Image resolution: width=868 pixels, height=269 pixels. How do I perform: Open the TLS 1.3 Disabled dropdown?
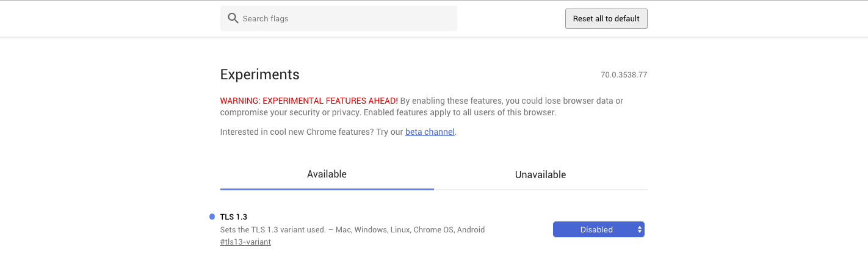coord(599,229)
